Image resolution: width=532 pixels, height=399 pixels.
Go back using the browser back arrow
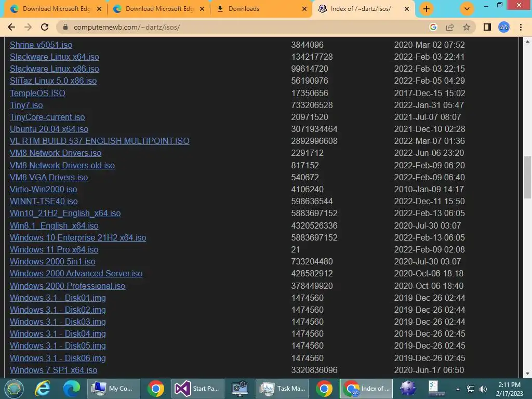pyautogui.click(x=11, y=27)
